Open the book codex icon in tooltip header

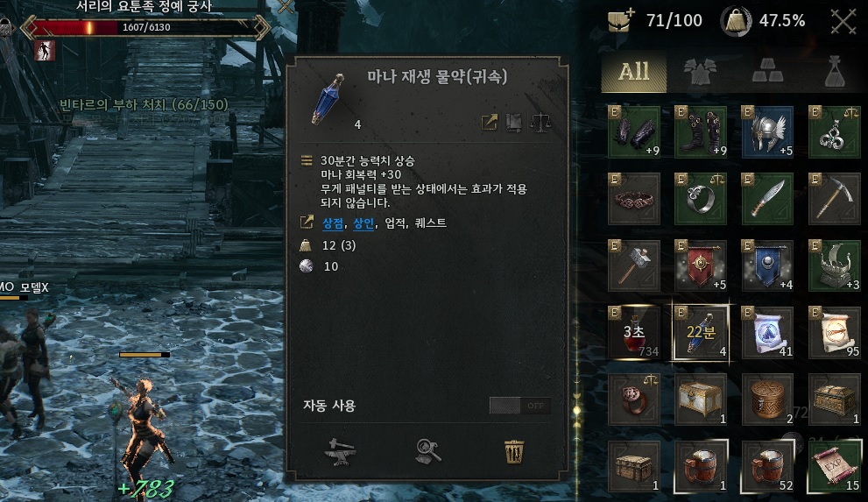(x=514, y=123)
